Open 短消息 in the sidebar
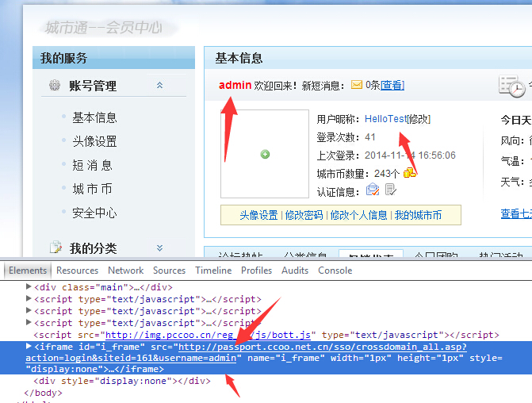The height and width of the screenshot is (403, 532). pyautogui.click(x=92, y=165)
